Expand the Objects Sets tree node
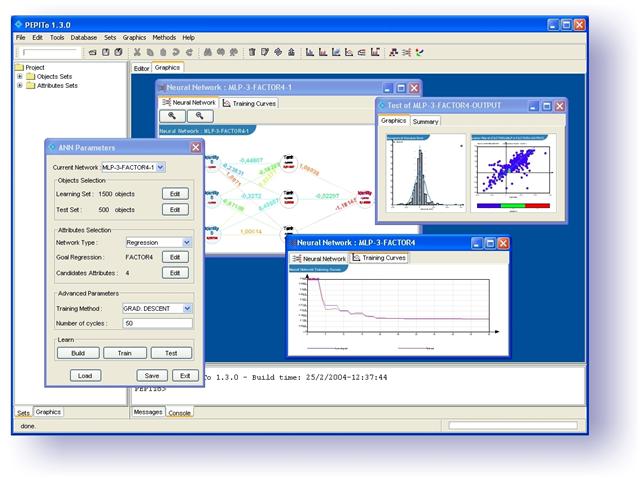The height and width of the screenshot is (480, 640). tap(19, 77)
